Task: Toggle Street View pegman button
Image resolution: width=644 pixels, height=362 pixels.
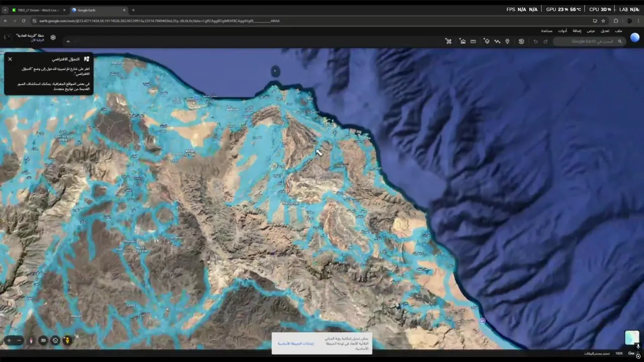Action: (x=67, y=340)
